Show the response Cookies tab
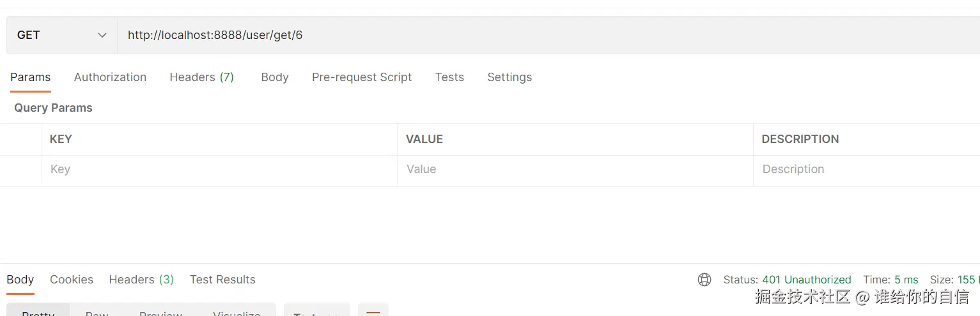980x316 pixels. 72,280
